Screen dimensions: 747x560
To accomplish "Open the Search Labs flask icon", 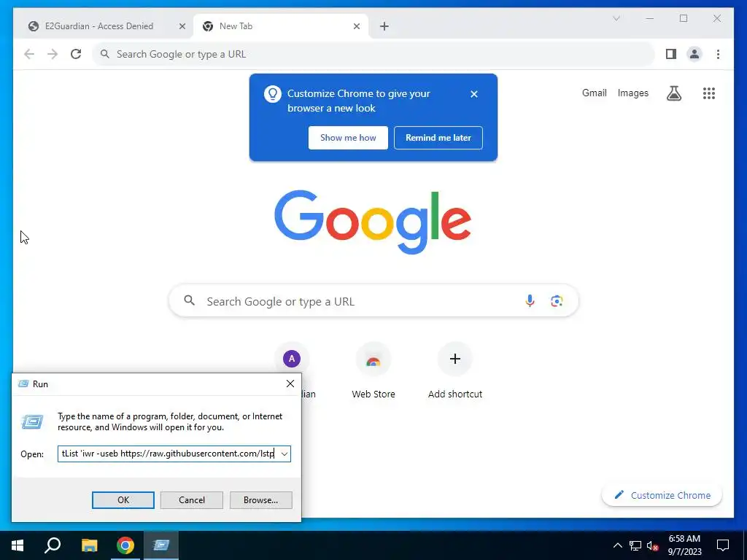I will click(x=673, y=93).
